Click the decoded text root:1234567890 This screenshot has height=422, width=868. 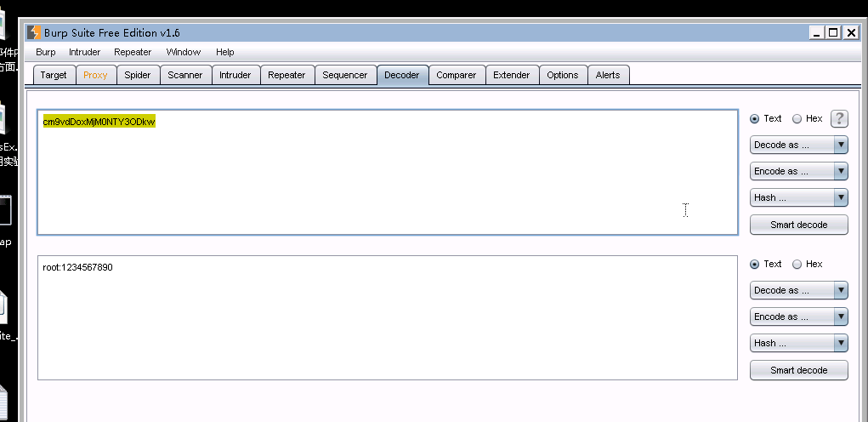pos(77,267)
